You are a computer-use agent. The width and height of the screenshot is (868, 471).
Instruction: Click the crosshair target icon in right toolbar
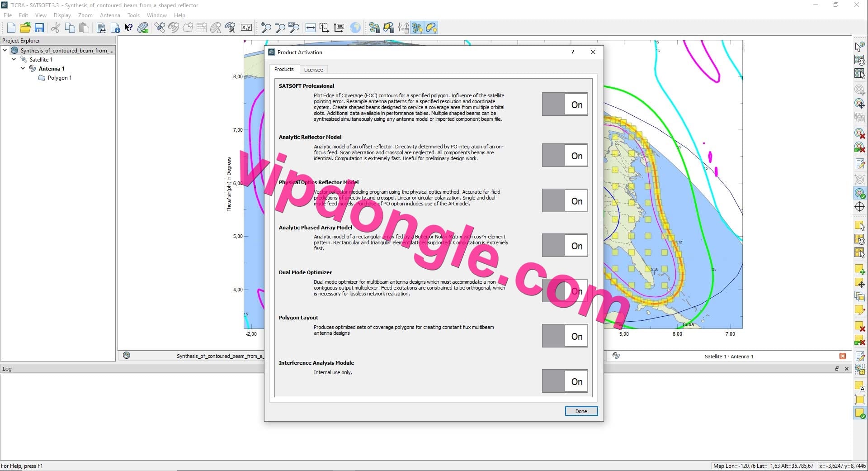tap(859, 207)
